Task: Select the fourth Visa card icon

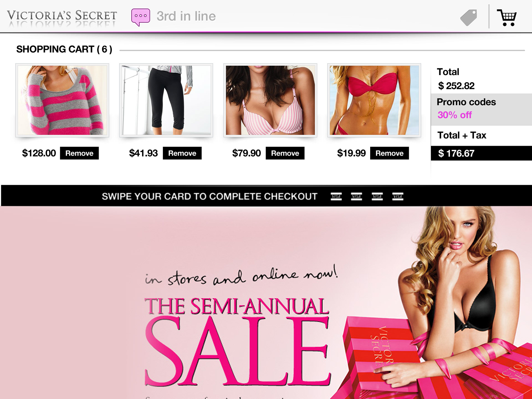Action: click(398, 196)
